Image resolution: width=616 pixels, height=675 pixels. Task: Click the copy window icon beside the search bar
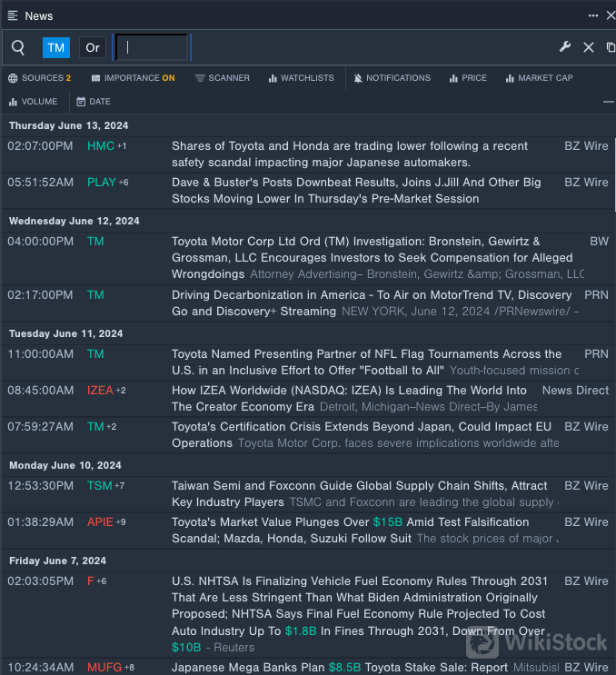pos(611,47)
